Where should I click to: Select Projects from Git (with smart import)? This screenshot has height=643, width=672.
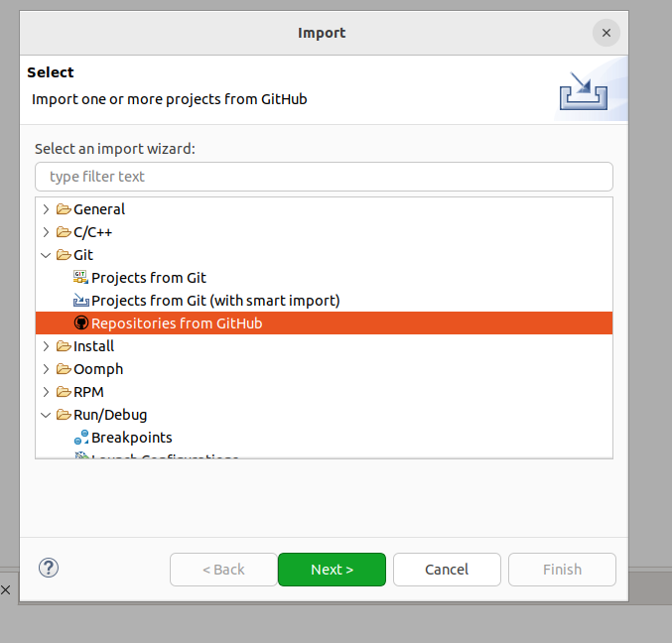tap(215, 301)
